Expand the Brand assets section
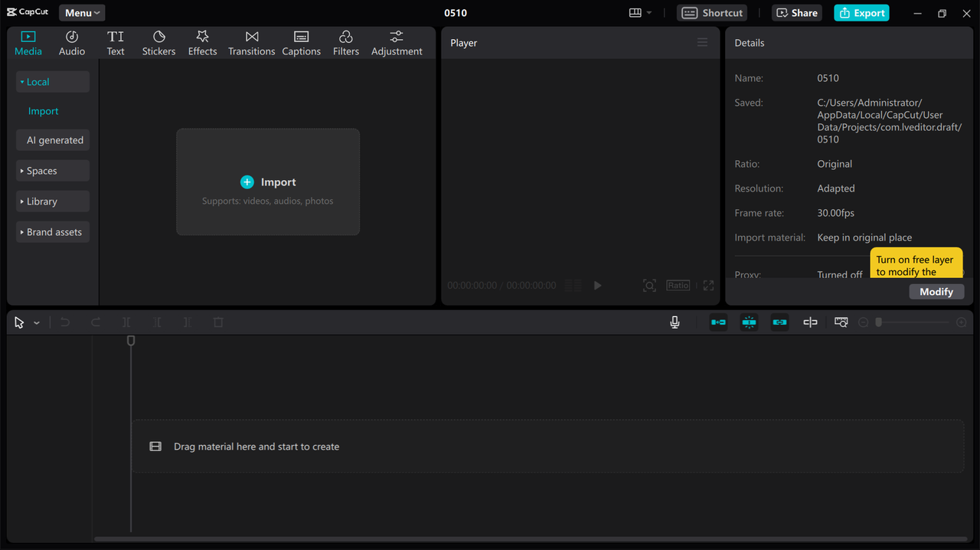 (53, 232)
